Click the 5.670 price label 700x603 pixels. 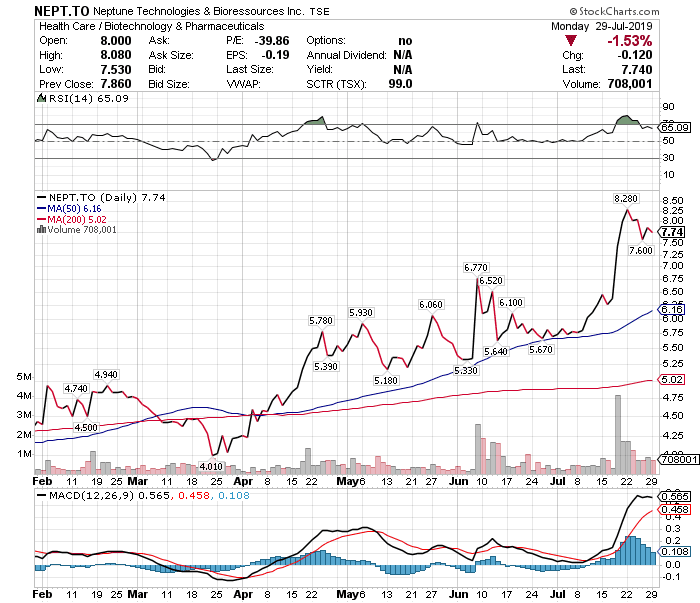tap(541, 349)
